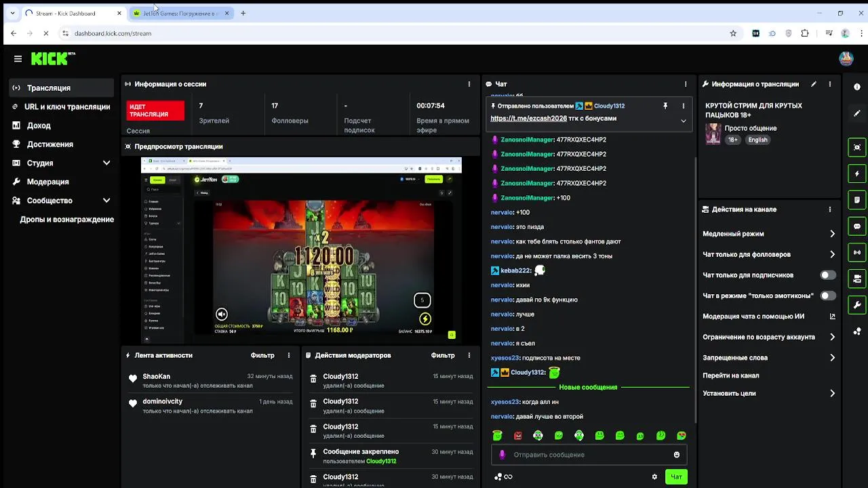Toggle the notes document icon in right sidebar
868x488 pixels.
point(857,200)
